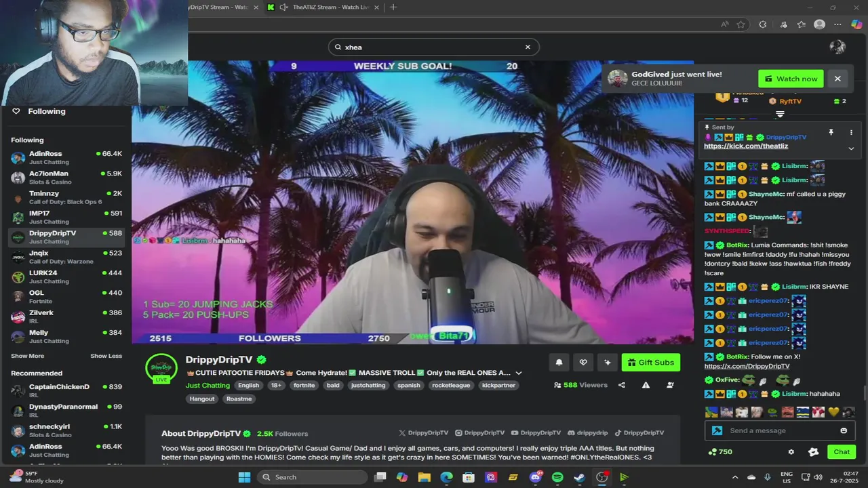Screen dimensions: 868x488
Task: Send message with the Chat button
Action: tap(842, 452)
